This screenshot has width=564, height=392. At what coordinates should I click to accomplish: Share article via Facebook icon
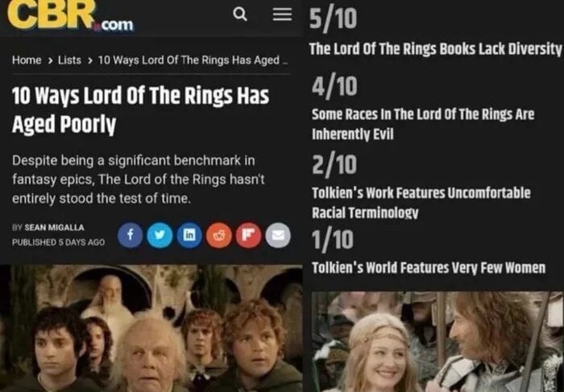(x=131, y=235)
